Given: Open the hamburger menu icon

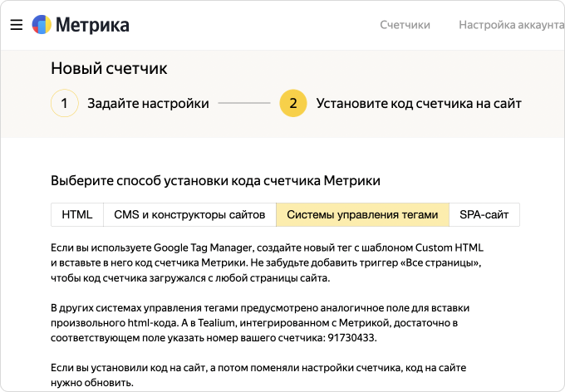Looking at the screenshot, I should coord(17,25).
